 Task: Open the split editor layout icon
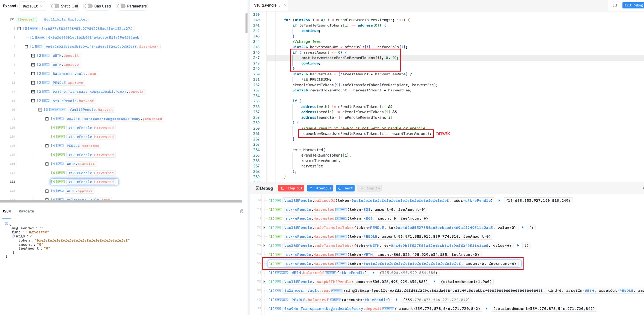tap(615, 5)
